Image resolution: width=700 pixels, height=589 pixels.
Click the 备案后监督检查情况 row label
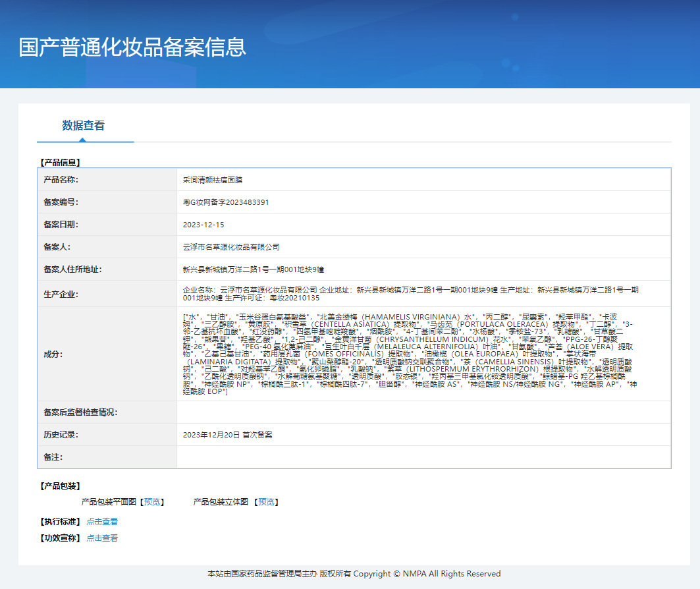(x=80, y=412)
